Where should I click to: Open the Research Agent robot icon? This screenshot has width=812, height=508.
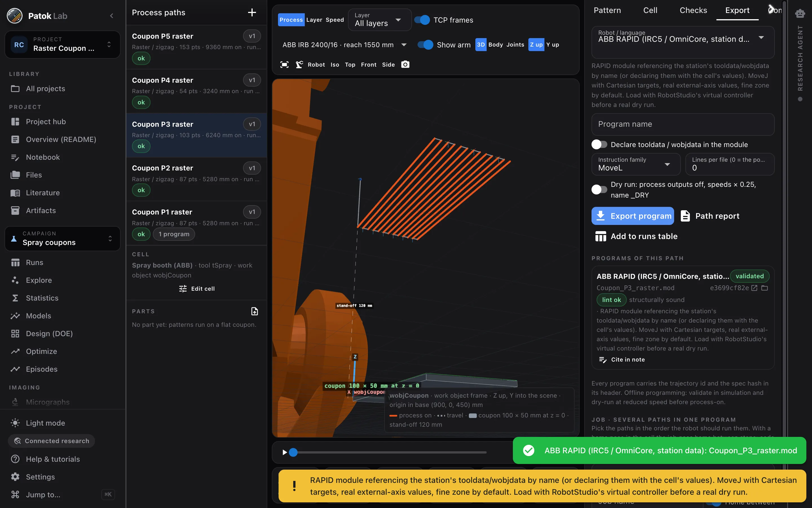click(x=800, y=13)
